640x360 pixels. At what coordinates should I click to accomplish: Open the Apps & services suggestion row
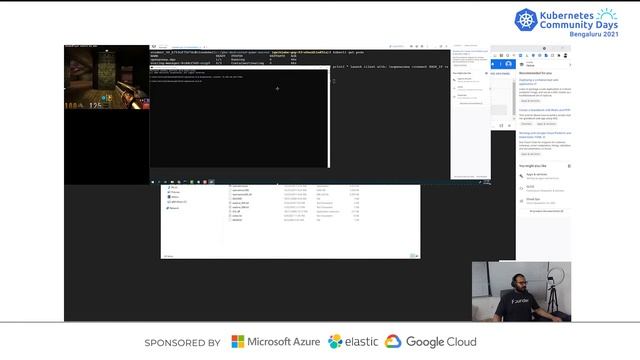[543, 176]
